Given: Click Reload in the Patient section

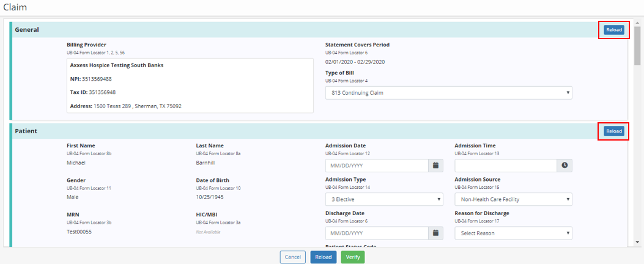Looking at the screenshot, I should [x=613, y=131].
